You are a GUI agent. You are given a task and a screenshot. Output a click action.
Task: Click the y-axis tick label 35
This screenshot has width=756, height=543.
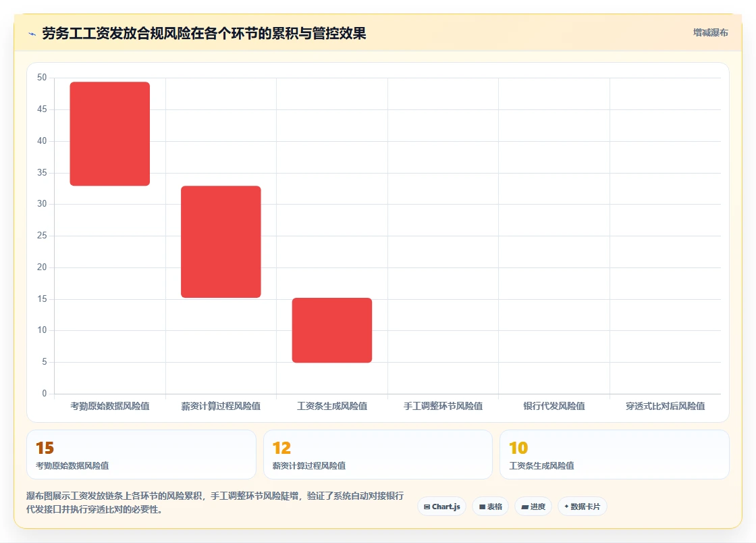tap(42, 173)
